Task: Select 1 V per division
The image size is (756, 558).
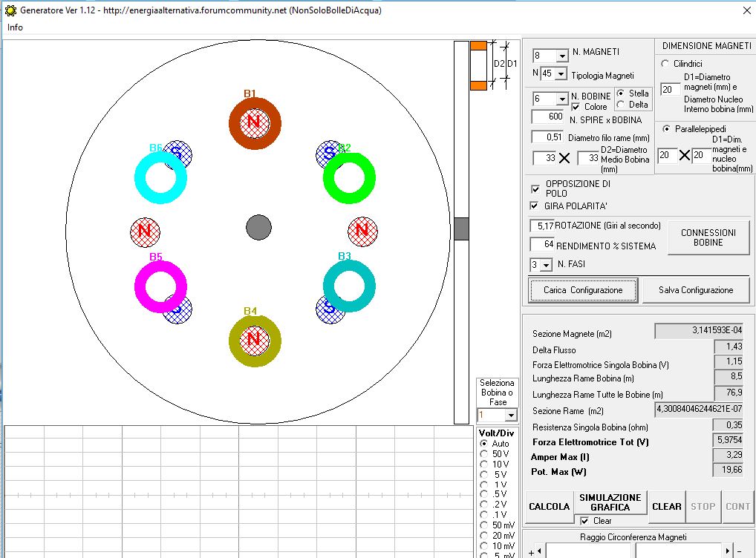Action: [483, 485]
